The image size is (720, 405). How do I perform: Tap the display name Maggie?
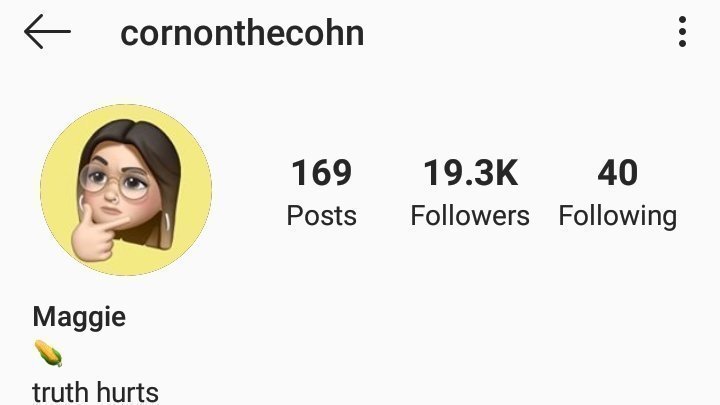tap(79, 317)
